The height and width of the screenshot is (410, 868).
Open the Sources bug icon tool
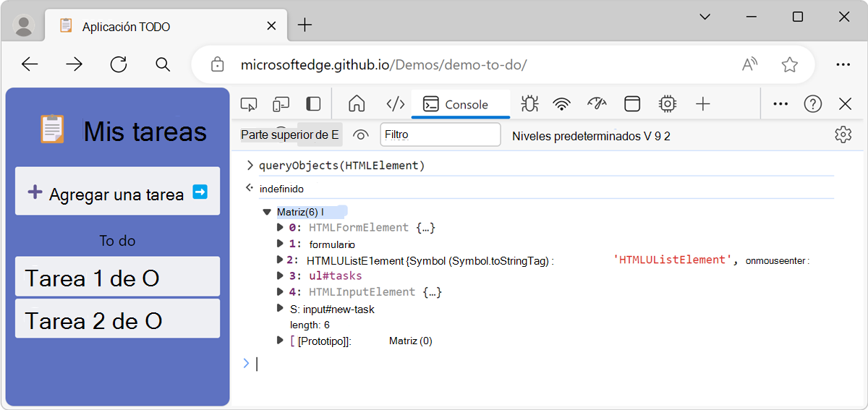pyautogui.click(x=529, y=104)
